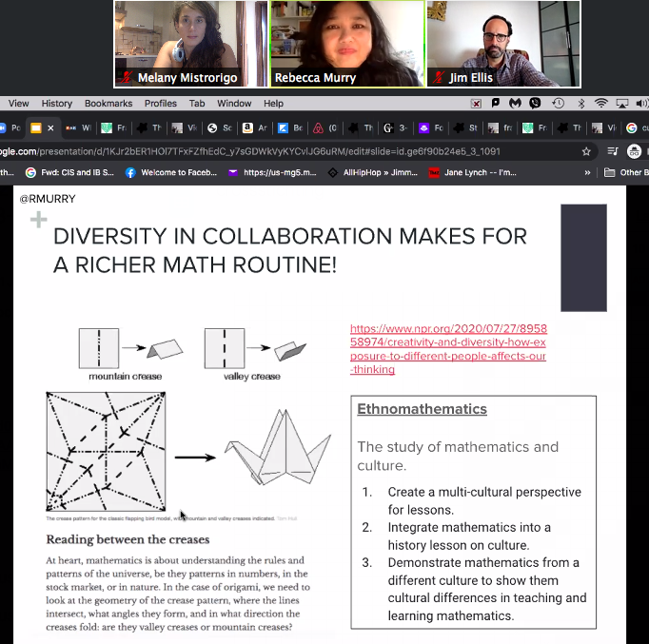The width and height of the screenshot is (649, 644).
Task: Select the active Google Slides tab
Action: pos(36,128)
